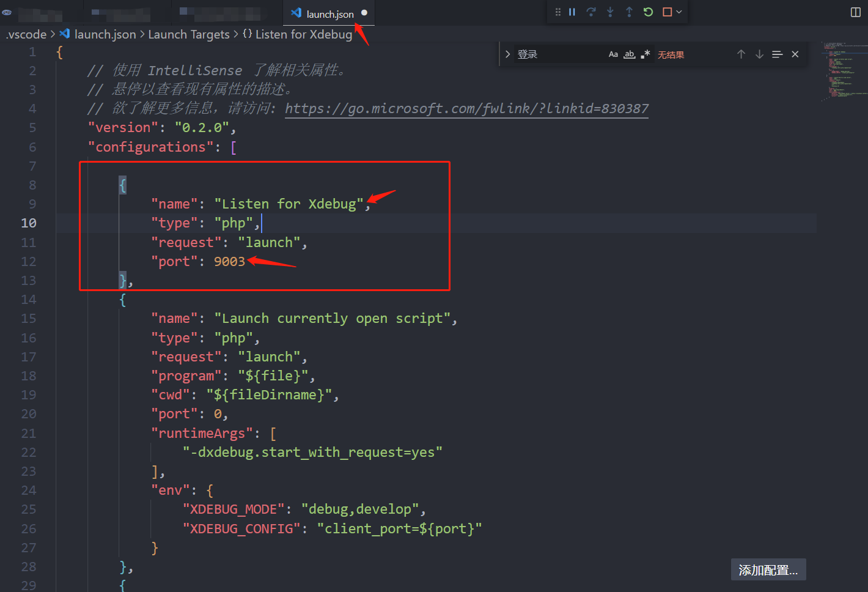Restart debugging with the green arrow
The image size is (868, 592).
[648, 12]
